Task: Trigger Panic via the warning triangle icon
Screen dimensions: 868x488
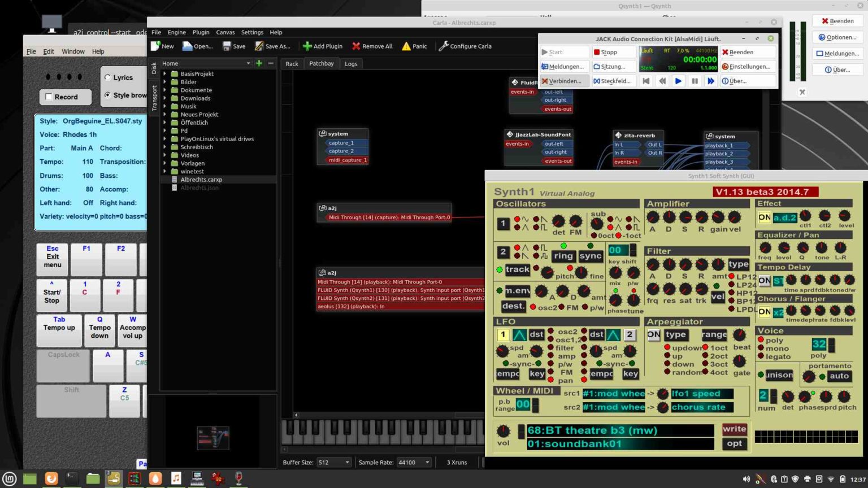Action: pyautogui.click(x=406, y=46)
